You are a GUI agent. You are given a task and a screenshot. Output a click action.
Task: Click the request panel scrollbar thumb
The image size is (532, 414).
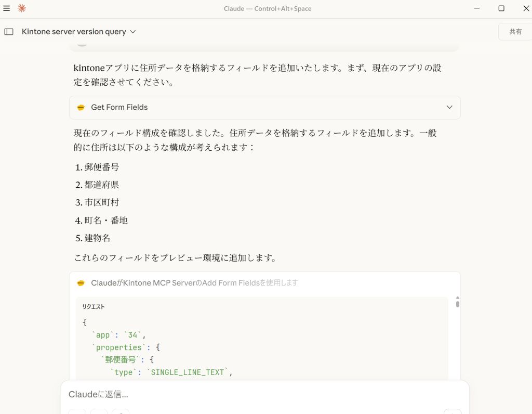click(458, 304)
